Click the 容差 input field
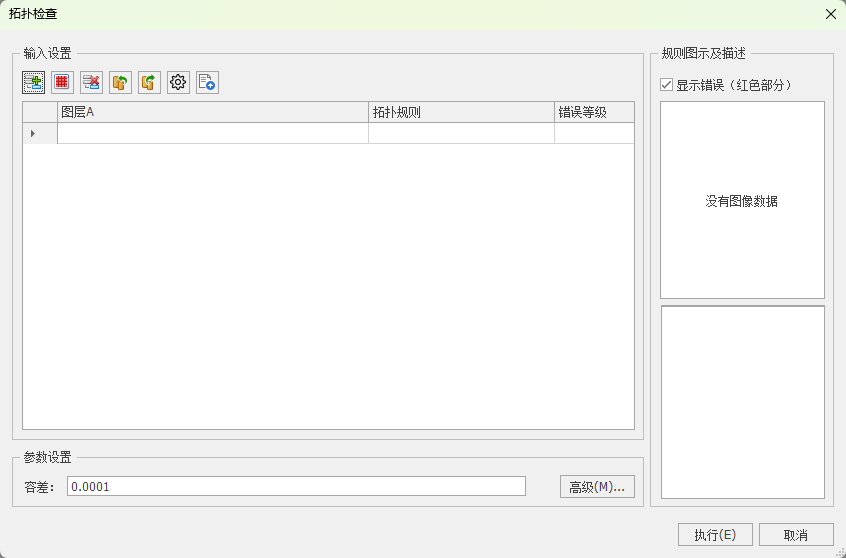 click(x=296, y=487)
